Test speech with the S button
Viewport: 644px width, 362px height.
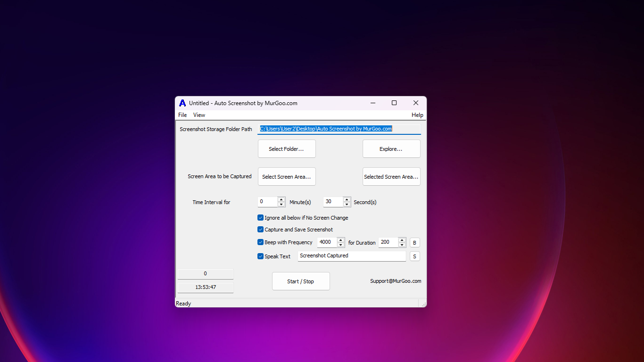(414, 256)
